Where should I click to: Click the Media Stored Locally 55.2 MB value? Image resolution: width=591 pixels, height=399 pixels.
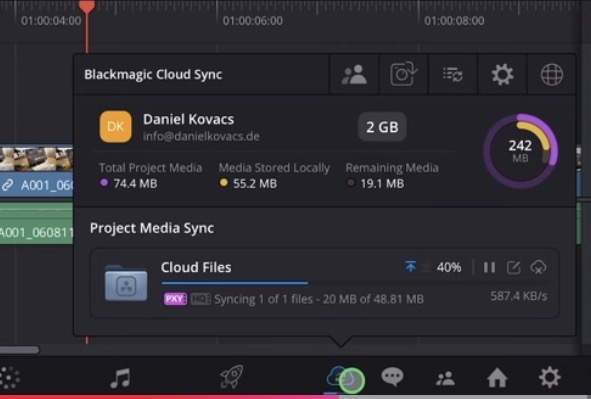click(x=255, y=183)
